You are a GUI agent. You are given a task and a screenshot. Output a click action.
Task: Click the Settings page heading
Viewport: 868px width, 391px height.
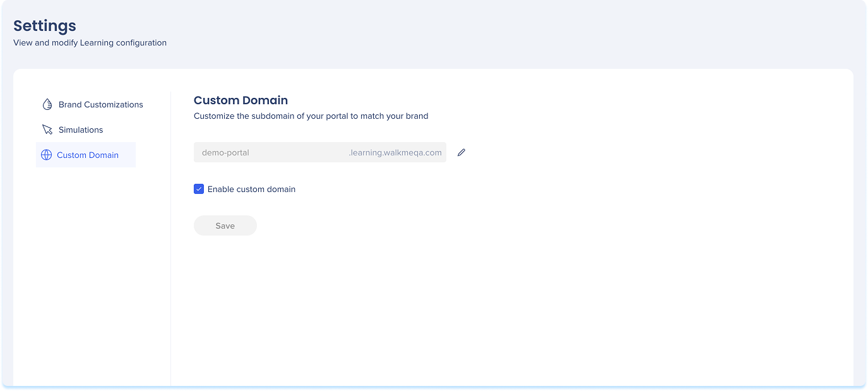(x=45, y=26)
